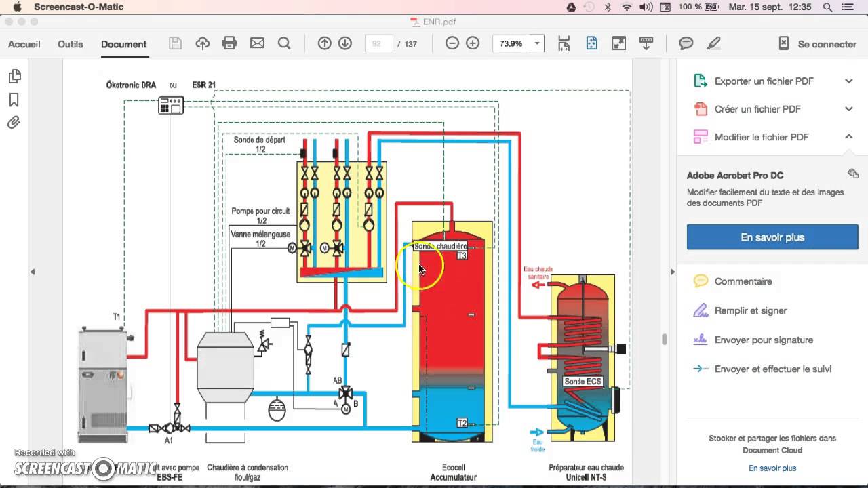The image size is (868, 488).
Task: Add a comment bubble in toolbar
Action: pos(686,43)
